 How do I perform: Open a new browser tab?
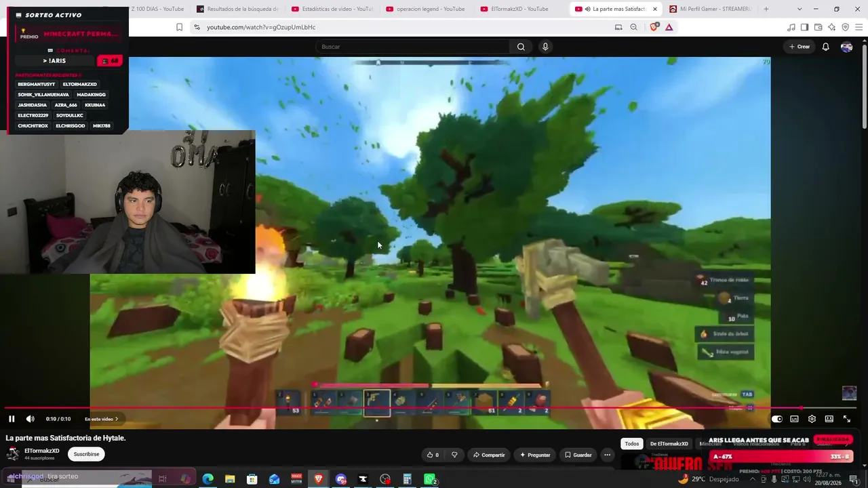[x=766, y=9]
